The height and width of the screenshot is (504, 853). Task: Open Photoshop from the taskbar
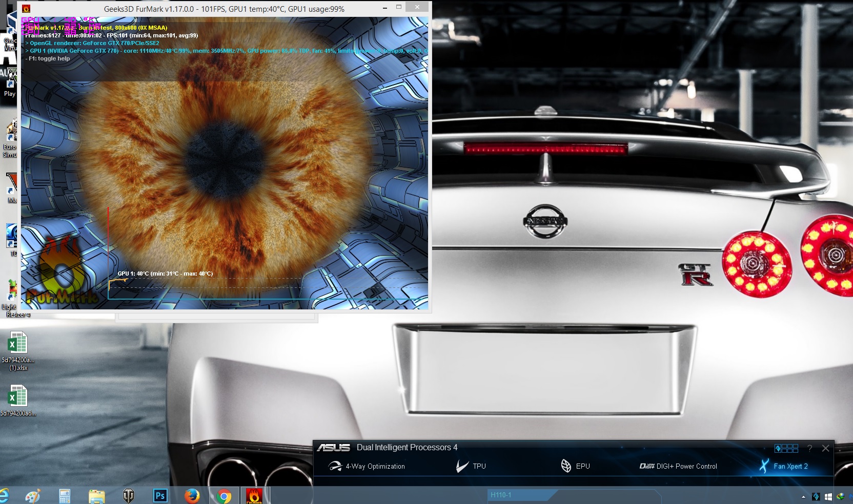coord(160,496)
